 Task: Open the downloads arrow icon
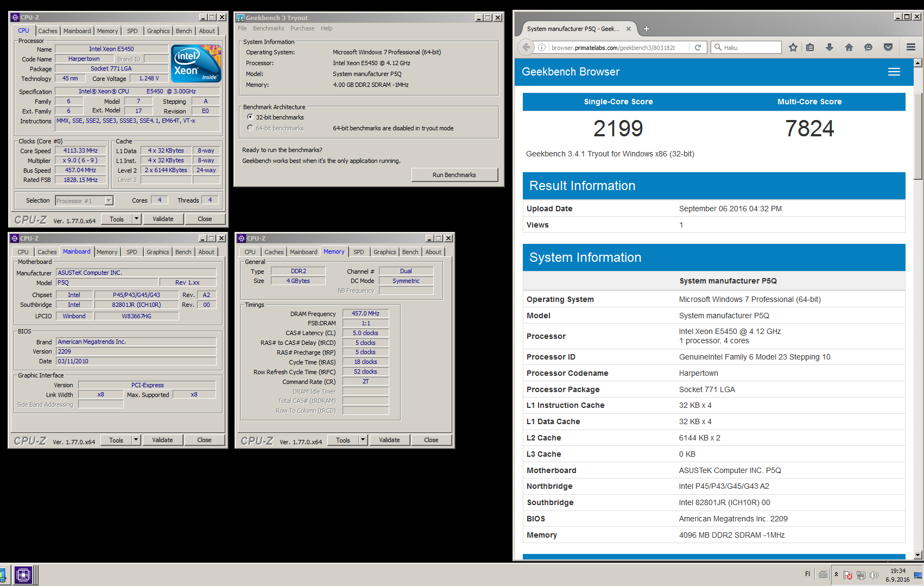coord(830,47)
